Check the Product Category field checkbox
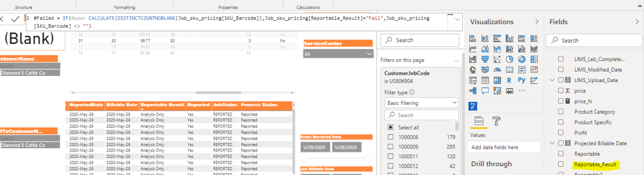The height and width of the screenshot is (175, 644). [561, 112]
